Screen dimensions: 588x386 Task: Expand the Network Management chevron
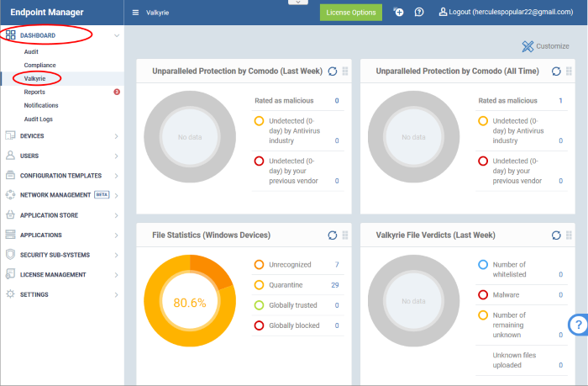(116, 195)
